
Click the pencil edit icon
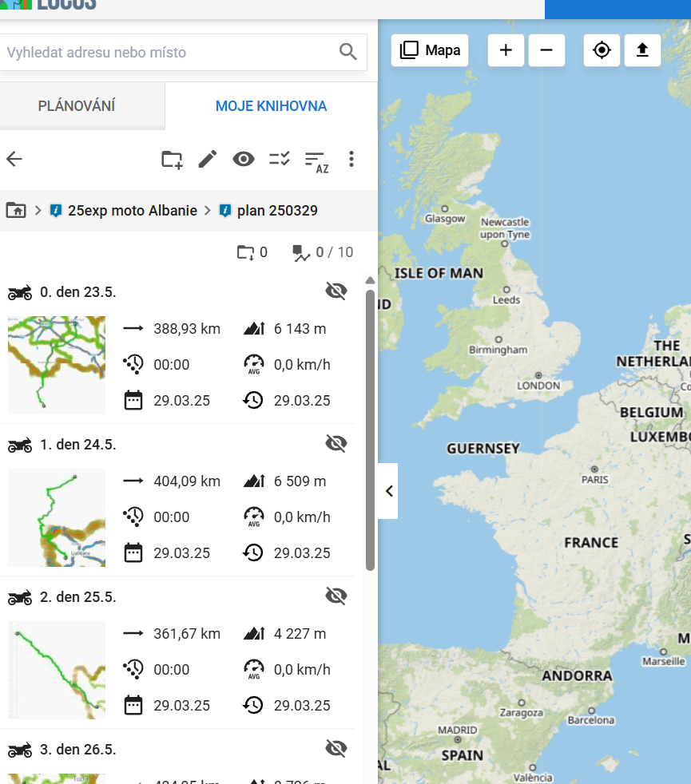pos(208,159)
